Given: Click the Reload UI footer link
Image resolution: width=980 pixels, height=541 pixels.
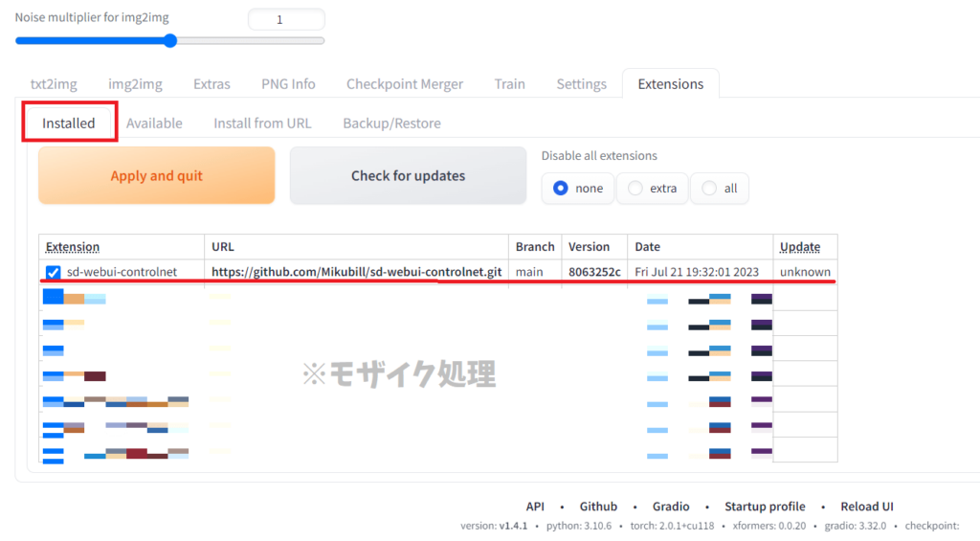Looking at the screenshot, I should click(867, 507).
